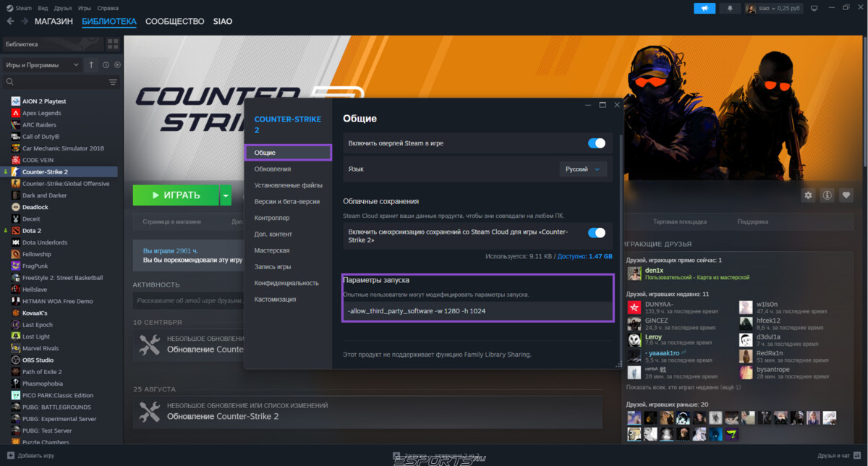Screen dimensions: 868x466
Task: Open Страница в магазине link
Action: click(172, 221)
